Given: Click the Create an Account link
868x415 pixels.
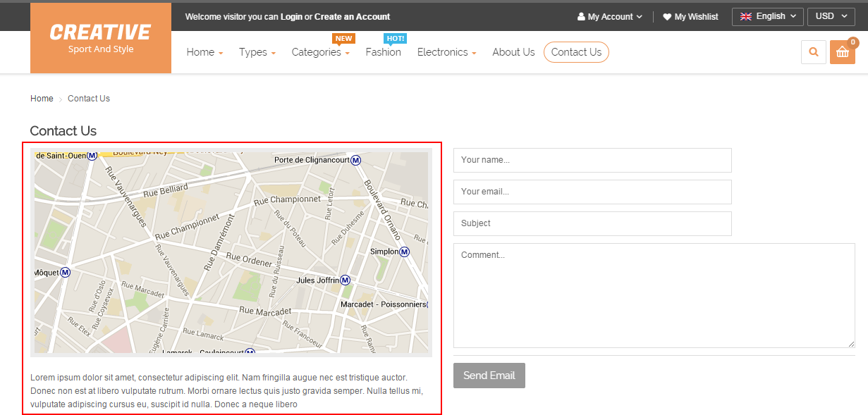Looking at the screenshot, I should pos(352,17).
